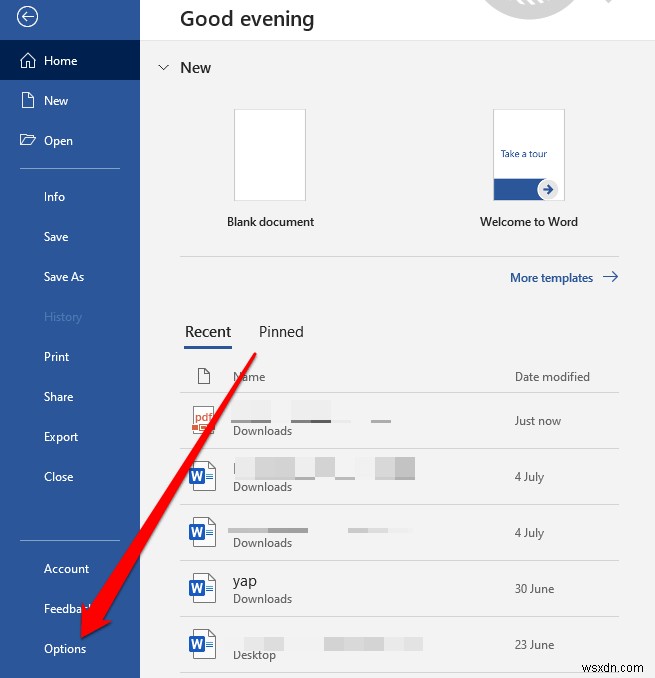
Task: Select Close in the sidebar
Action: tap(58, 477)
